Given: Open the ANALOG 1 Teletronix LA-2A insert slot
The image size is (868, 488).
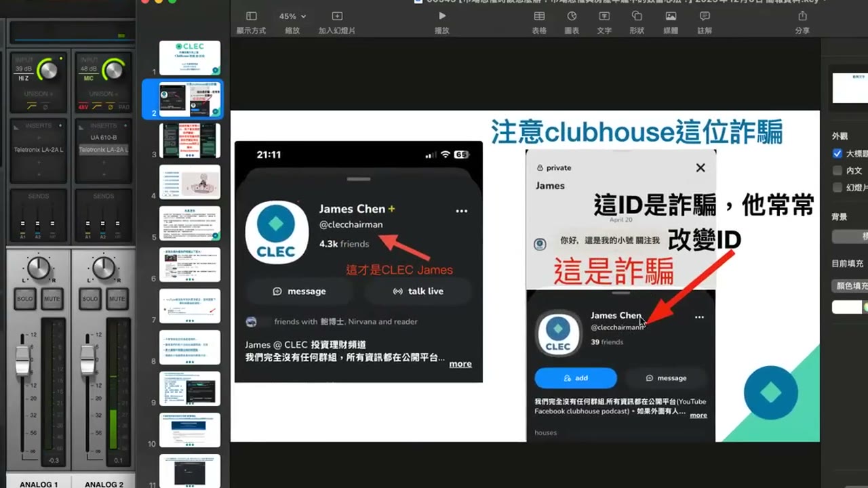Looking at the screenshot, I should click(39, 150).
